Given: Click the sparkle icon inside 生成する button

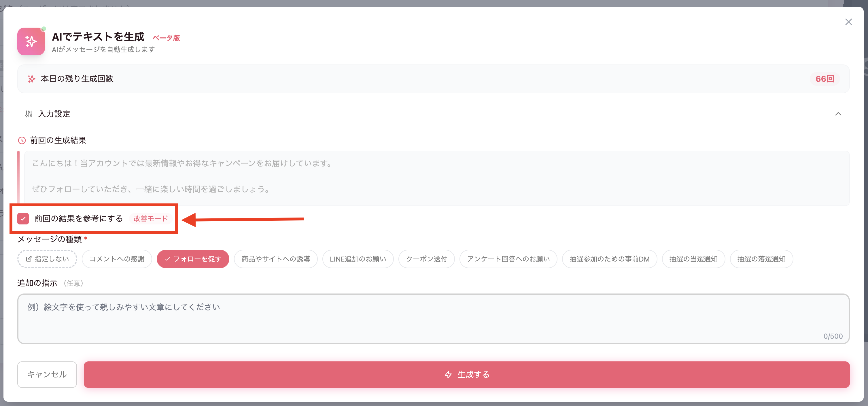Looking at the screenshot, I should point(448,374).
